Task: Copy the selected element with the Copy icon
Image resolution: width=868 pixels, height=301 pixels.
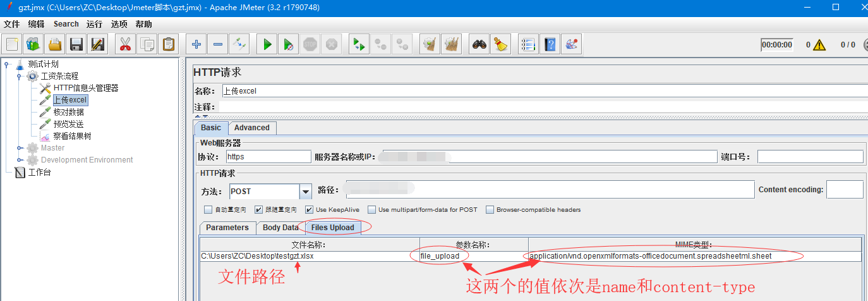Action: pyautogui.click(x=147, y=44)
